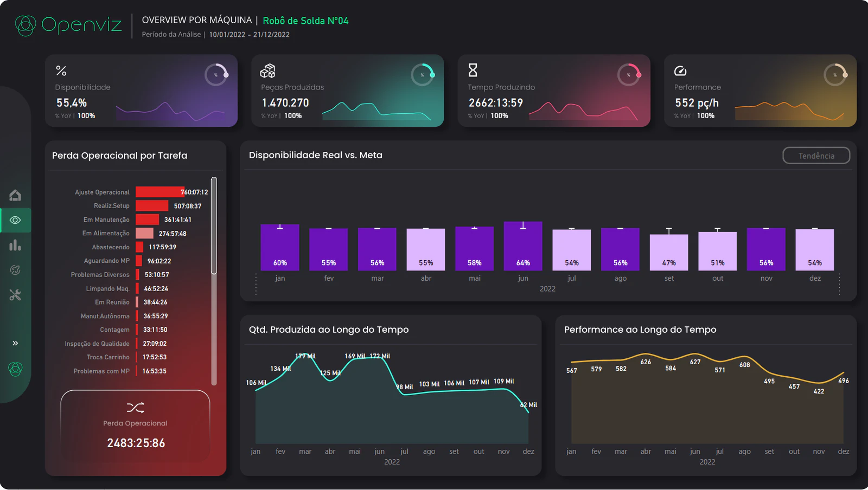
Task: Click the speedometer icon on Performance card
Action: click(680, 71)
